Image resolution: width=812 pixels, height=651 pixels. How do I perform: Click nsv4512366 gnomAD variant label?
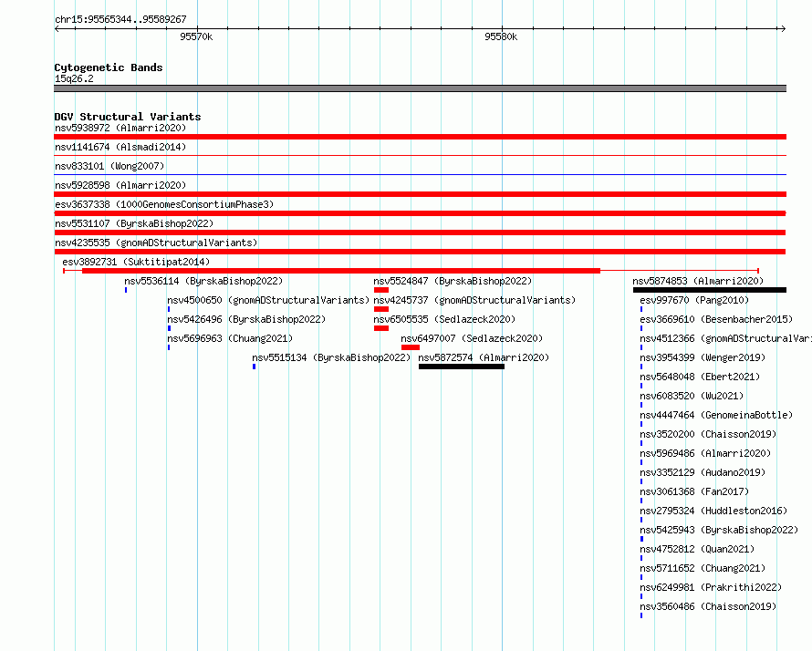pos(725,338)
